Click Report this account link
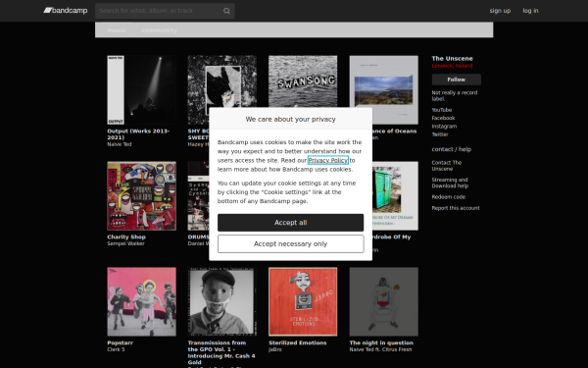This screenshot has height=368, width=588. click(x=456, y=208)
